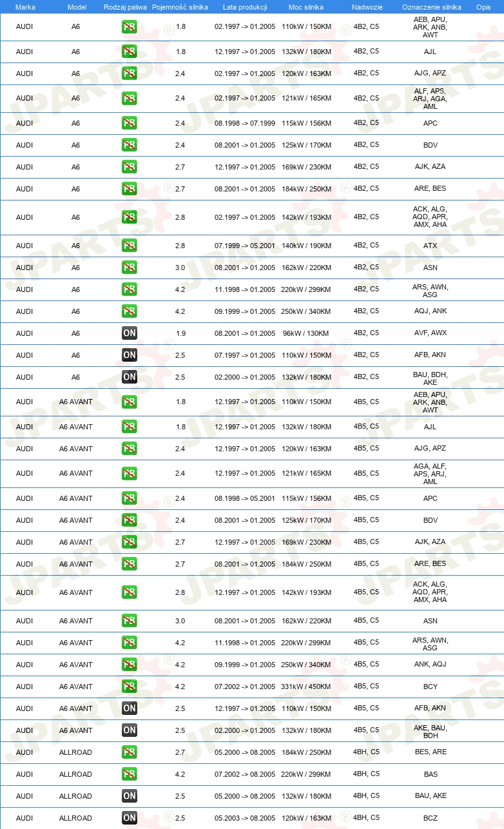Click the power value 96kW / 130KM
504x829 pixels.
pyautogui.click(x=306, y=333)
